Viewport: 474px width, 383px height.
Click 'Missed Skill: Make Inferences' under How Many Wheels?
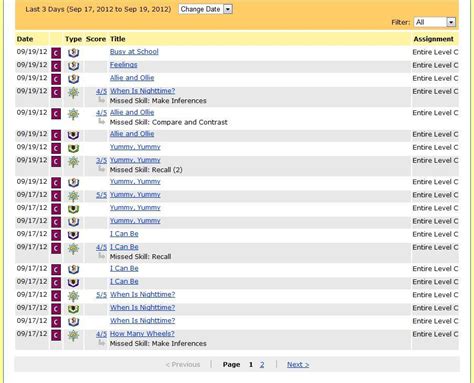pos(158,344)
